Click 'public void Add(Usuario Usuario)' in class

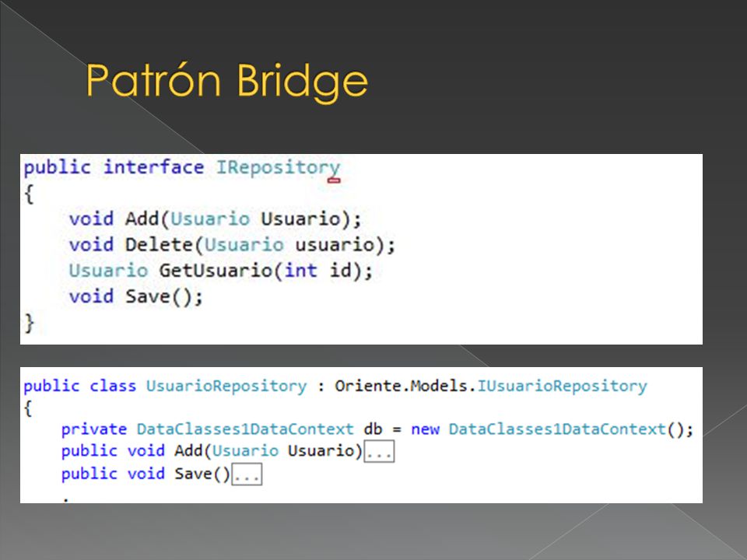point(212,451)
